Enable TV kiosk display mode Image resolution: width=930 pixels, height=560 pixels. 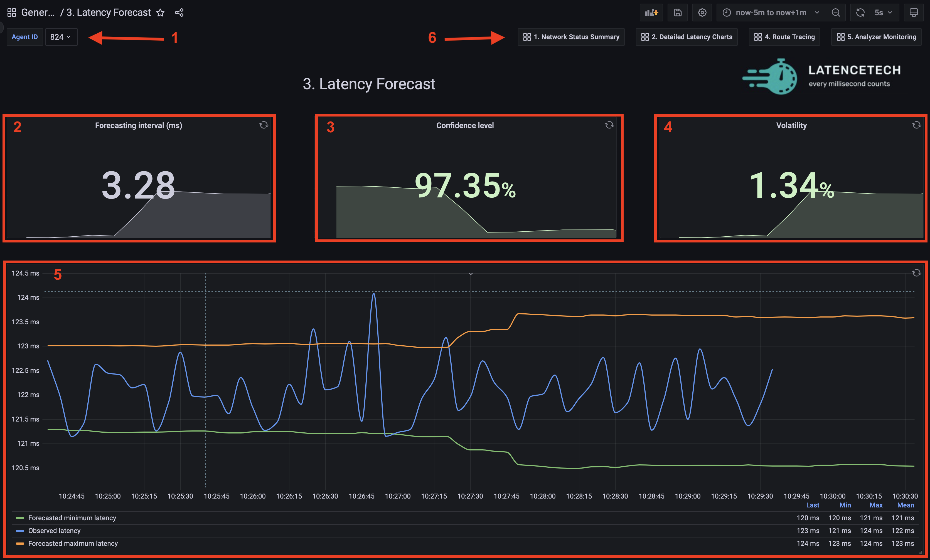pyautogui.click(x=914, y=12)
